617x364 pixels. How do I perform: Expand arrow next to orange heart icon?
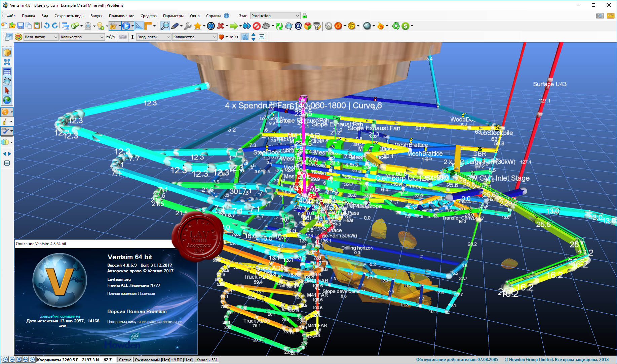227,37
